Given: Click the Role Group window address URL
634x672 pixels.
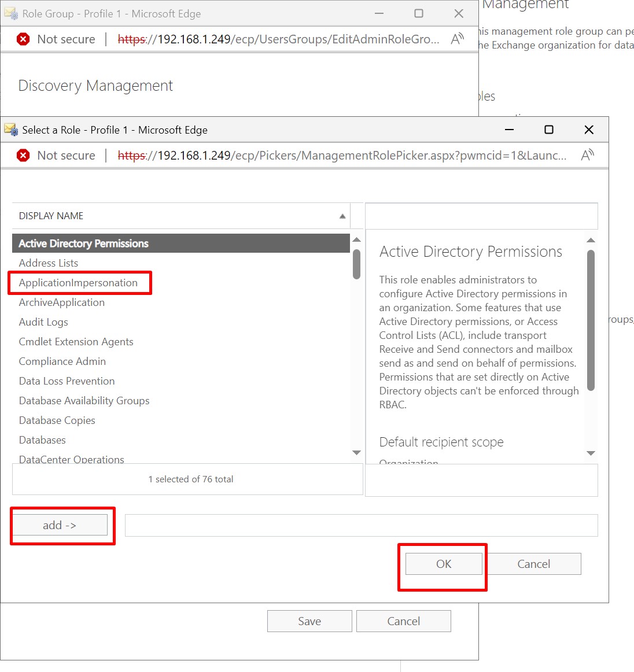Looking at the screenshot, I should [x=279, y=39].
